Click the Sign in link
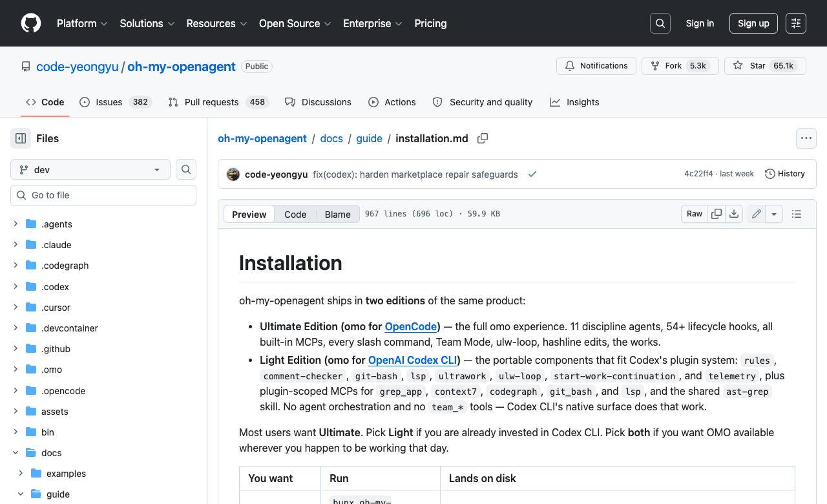This screenshot has width=827, height=504. [x=700, y=23]
